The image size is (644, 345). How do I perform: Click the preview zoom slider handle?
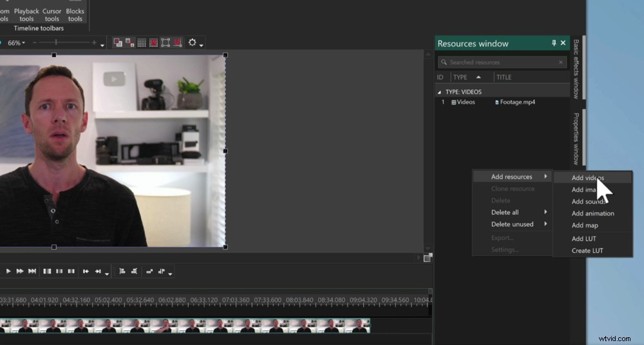coord(56,43)
